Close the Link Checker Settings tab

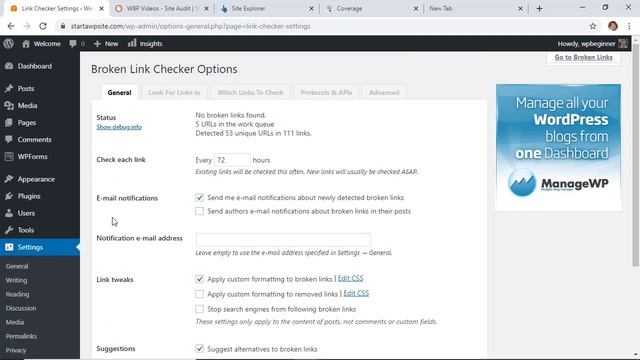tap(102, 8)
